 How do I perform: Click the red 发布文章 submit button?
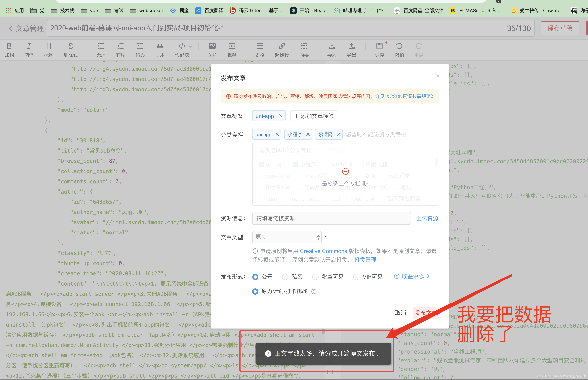[x=426, y=313]
